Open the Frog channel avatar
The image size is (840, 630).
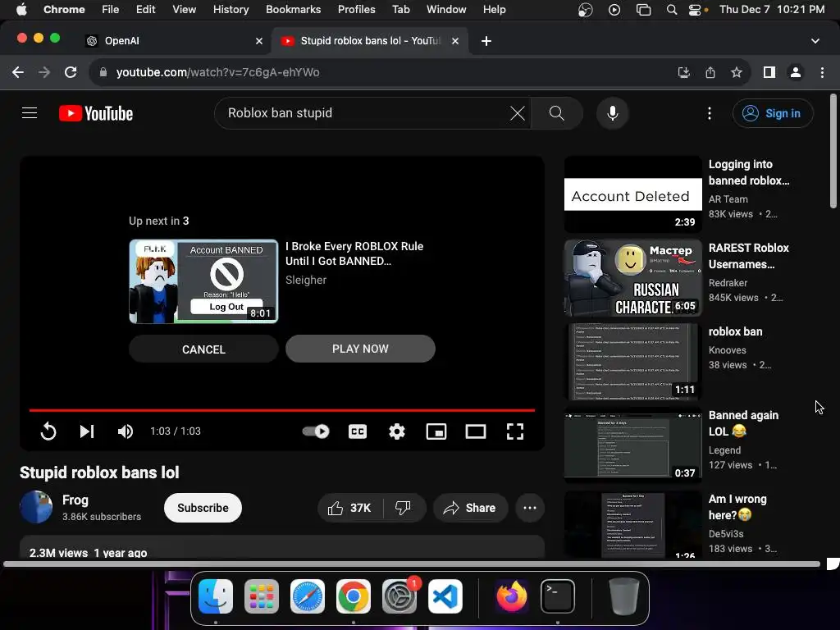(36, 507)
